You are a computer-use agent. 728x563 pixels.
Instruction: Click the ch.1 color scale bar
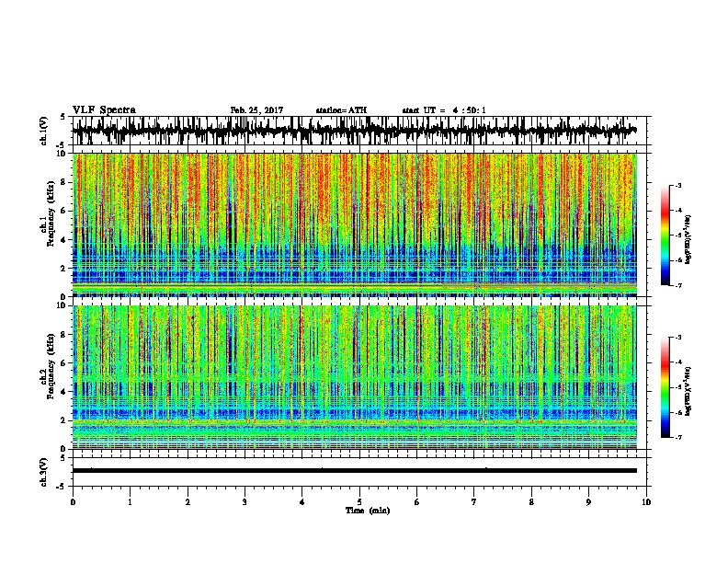665,236
